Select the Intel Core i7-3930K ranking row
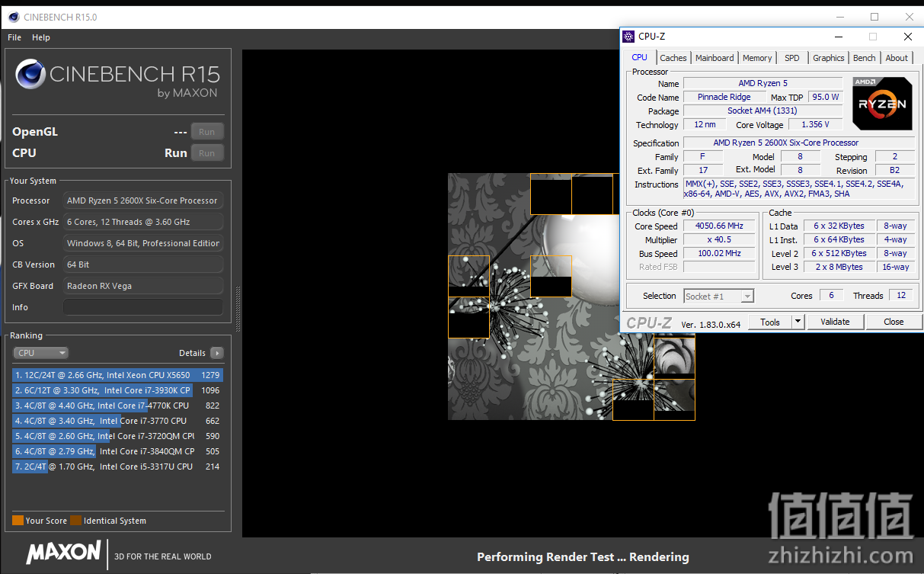The image size is (924, 574). (117, 390)
